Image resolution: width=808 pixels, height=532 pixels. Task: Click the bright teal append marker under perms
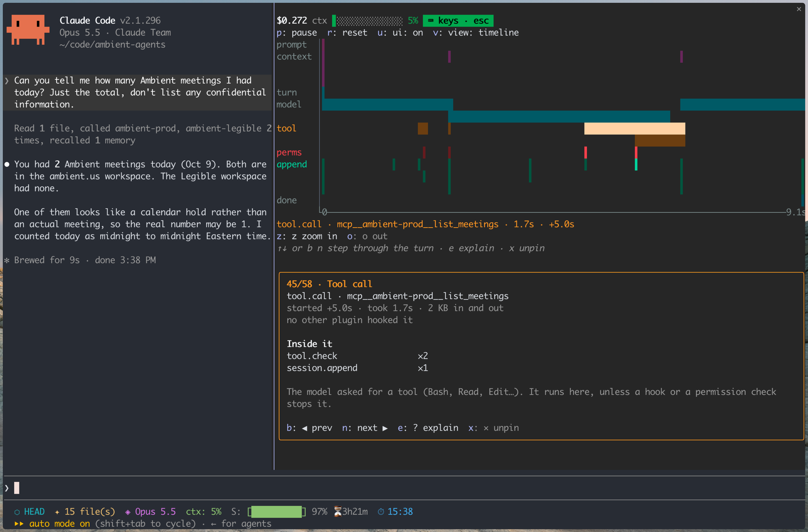(x=636, y=164)
